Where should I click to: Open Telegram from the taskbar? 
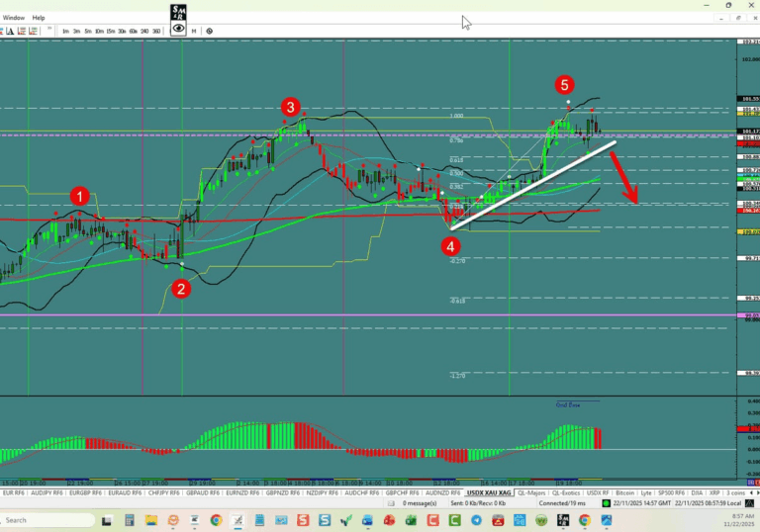click(476, 521)
